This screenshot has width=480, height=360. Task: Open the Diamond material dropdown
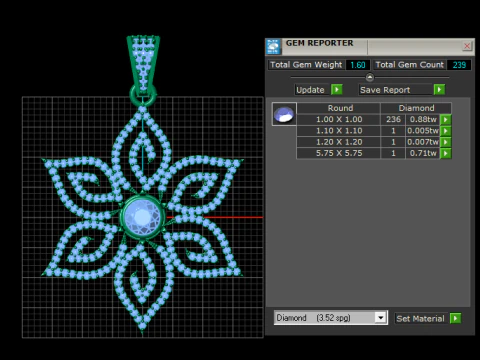pyautogui.click(x=380, y=318)
